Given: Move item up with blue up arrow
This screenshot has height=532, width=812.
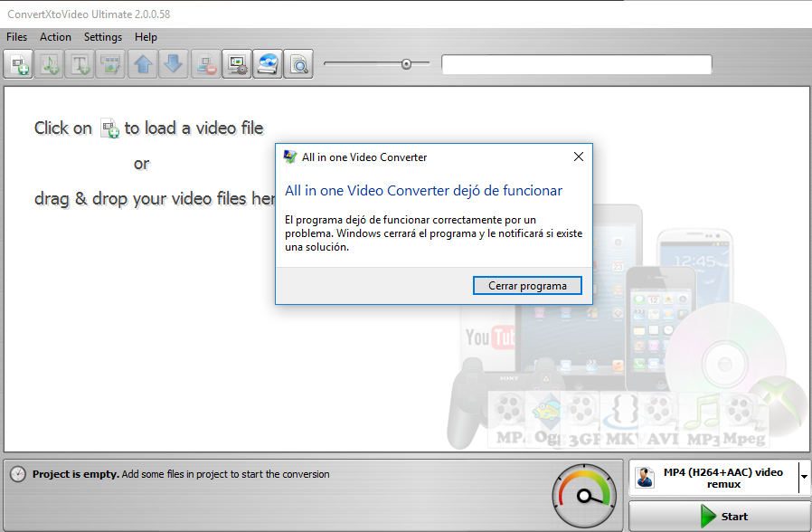Looking at the screenshot, I should point(143,64).
